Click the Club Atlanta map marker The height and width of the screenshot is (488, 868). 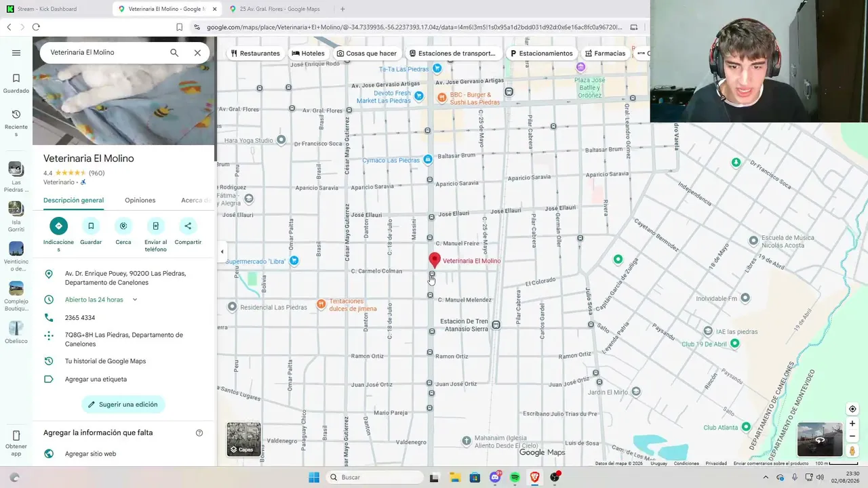[746, 427]
